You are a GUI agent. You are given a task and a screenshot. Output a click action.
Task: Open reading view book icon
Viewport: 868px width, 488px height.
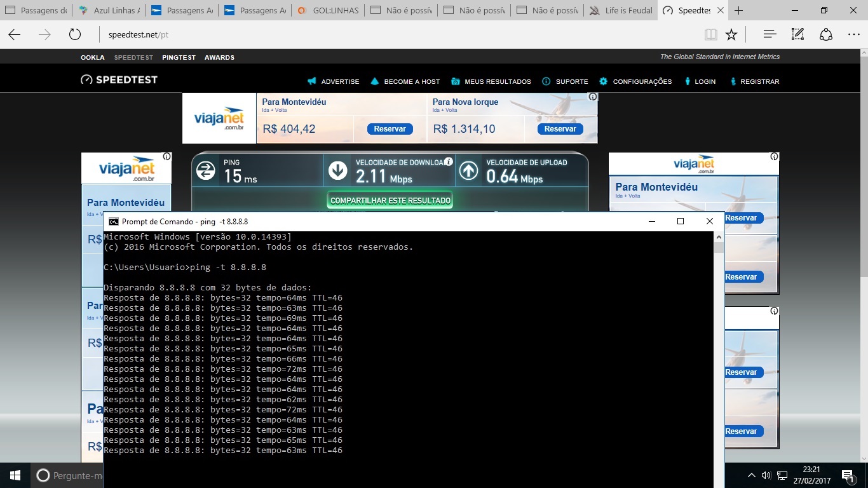(x=710, y=35)
